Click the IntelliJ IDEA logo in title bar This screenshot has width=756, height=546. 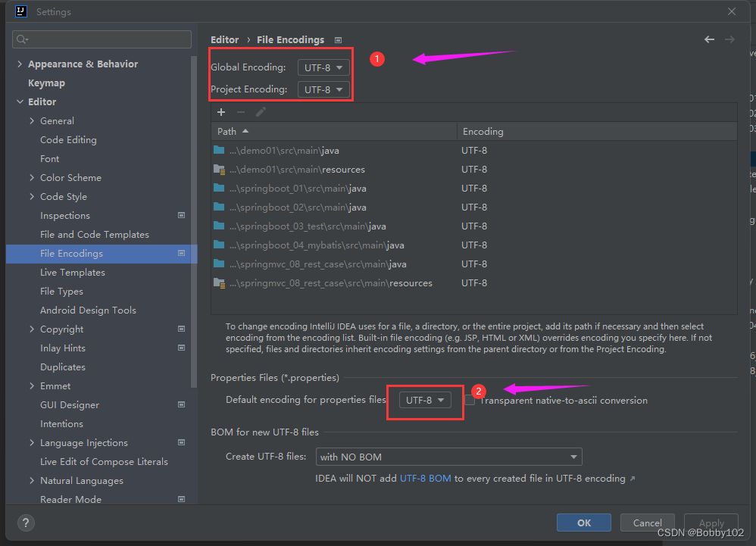(x=21, y=11)
